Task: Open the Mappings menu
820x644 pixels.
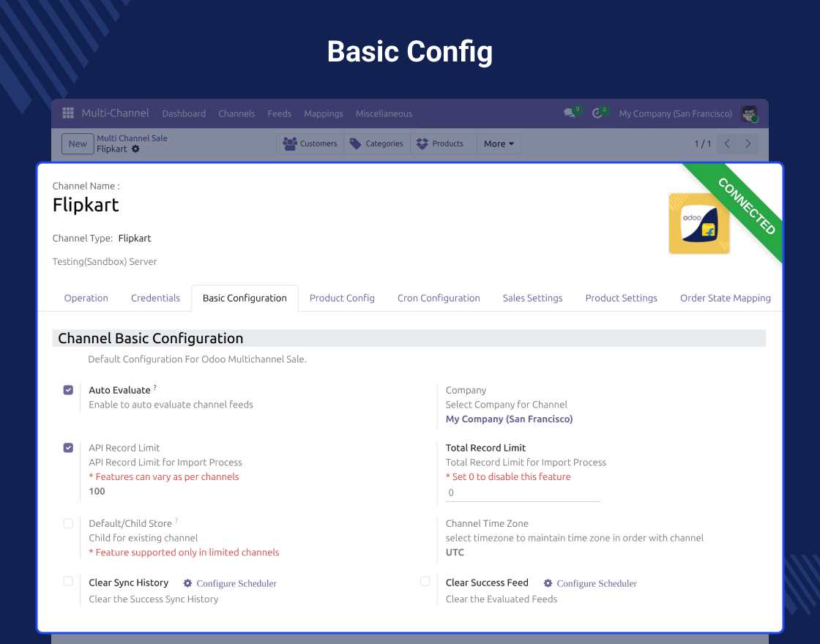Action: point(323,113)
